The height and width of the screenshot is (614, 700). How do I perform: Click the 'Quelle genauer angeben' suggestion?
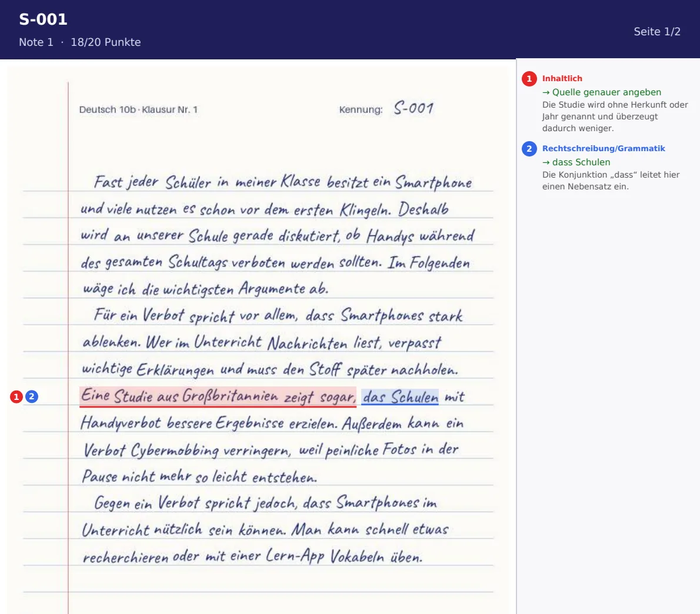point(602,92)
